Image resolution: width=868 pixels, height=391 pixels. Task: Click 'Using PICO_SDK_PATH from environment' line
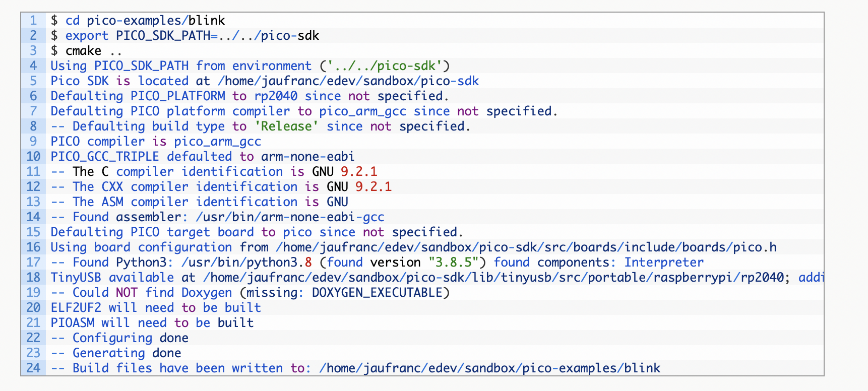[250, 66]
